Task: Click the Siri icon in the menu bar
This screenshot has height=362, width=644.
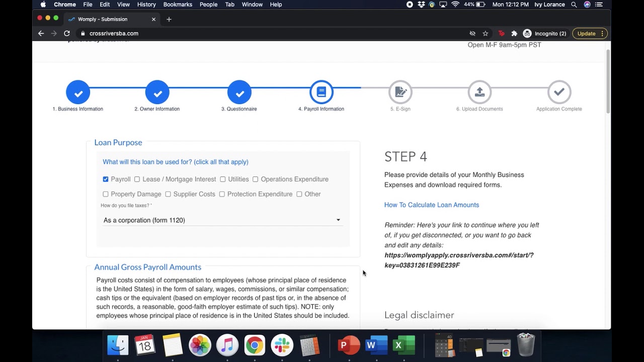Action: 587,5
